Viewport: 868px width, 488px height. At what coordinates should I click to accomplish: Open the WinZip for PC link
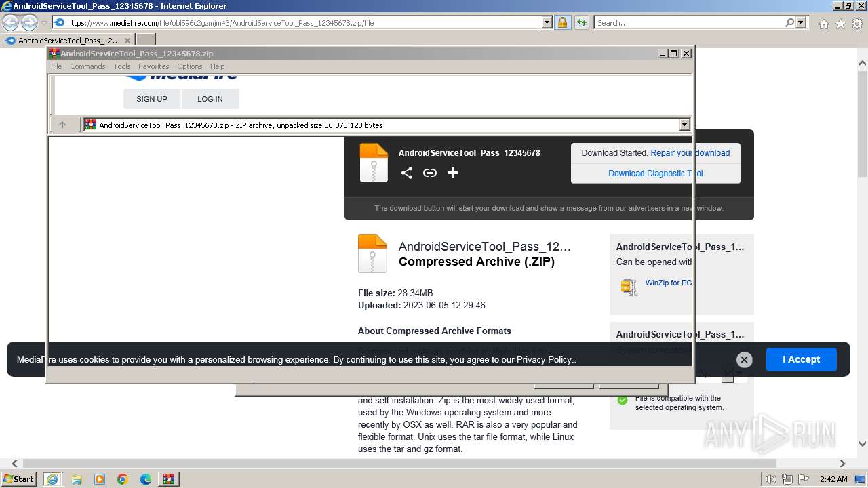(x=669, y=283)
